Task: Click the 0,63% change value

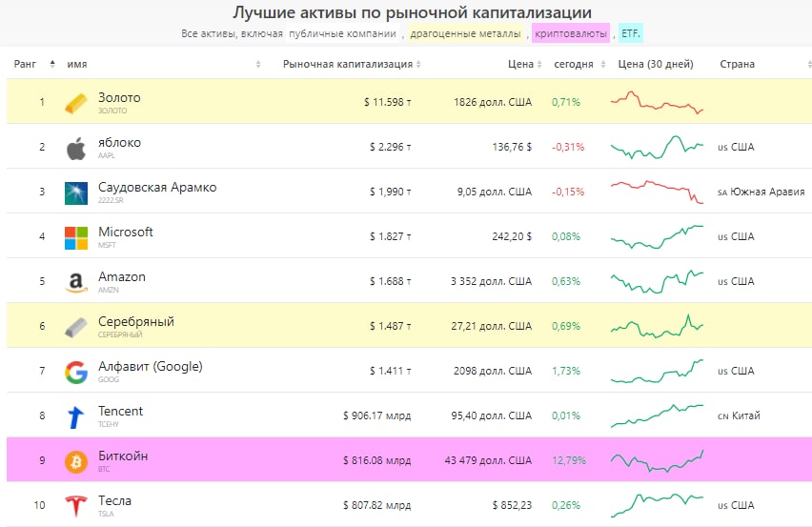Action: pos(566,281)
